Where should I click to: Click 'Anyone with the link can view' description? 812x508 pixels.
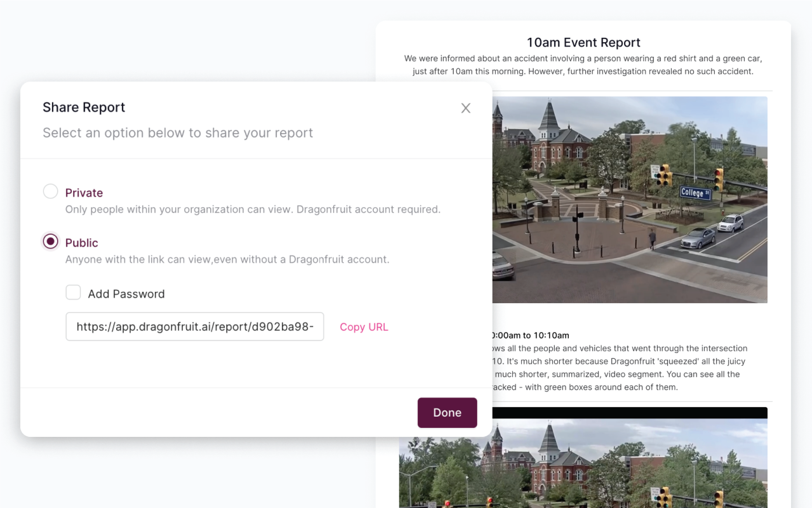click(x=227, y=259)
